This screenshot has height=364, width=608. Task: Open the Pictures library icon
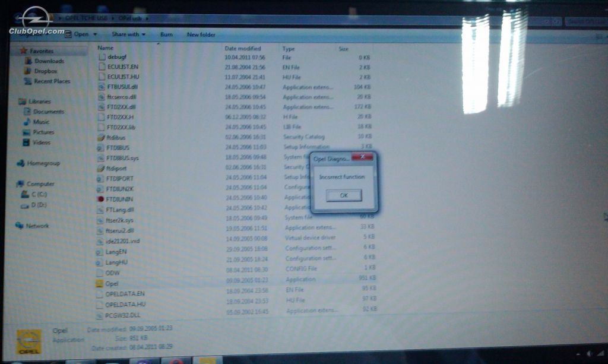point(26,132)
